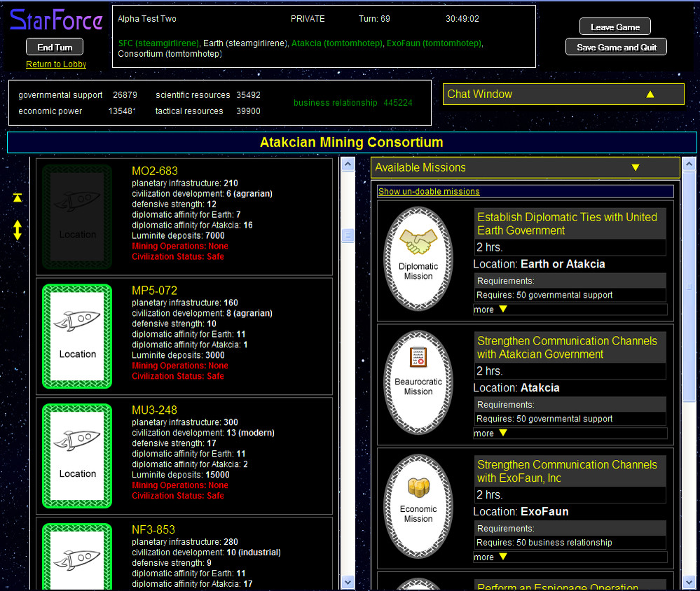Click Save Game and Quit
The width and height of the screenshot is (700, 591).
click(x=615, y=48)
